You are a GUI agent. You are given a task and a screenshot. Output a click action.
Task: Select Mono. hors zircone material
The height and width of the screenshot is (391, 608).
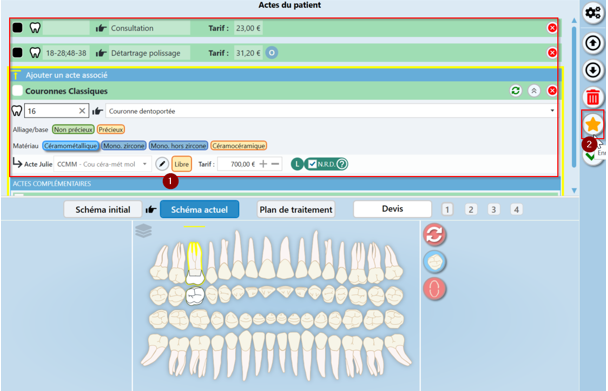pos(178,146)
